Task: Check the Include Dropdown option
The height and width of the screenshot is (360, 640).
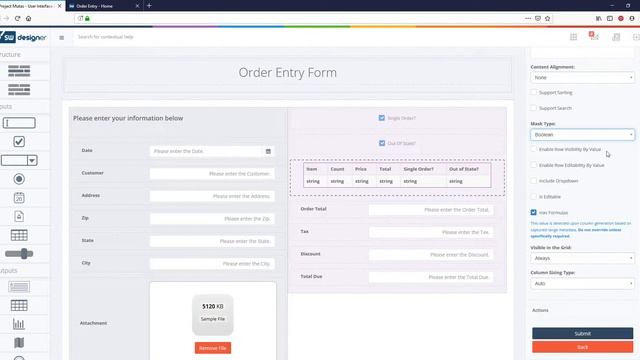Action: (x=533, y=180)
